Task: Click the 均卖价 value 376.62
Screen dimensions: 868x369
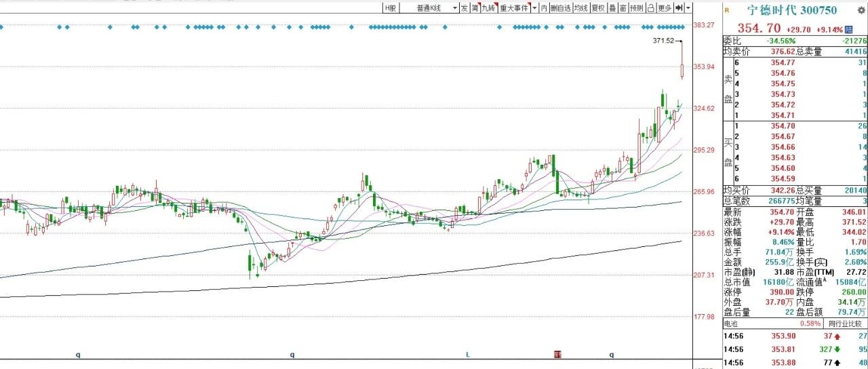Action: pos(782,51)
